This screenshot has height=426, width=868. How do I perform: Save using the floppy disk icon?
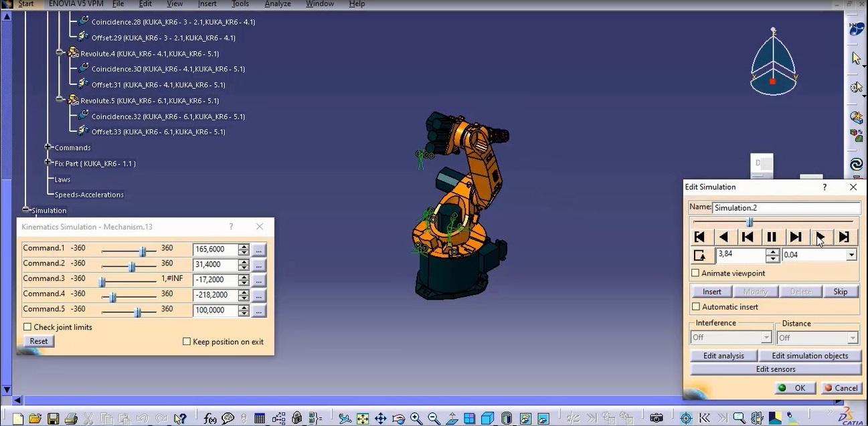click(x=53, y=419)
